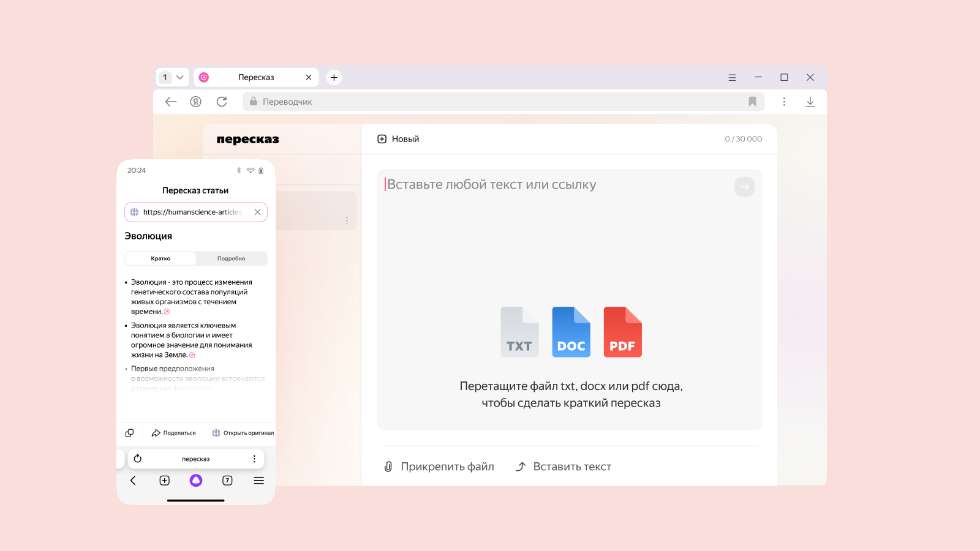
Task: Open the Yandex home button
Action: coord(196,102)
